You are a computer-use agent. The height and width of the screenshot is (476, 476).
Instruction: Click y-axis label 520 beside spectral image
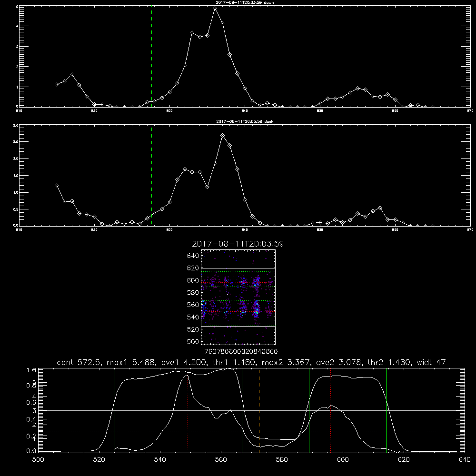point(193,329)
